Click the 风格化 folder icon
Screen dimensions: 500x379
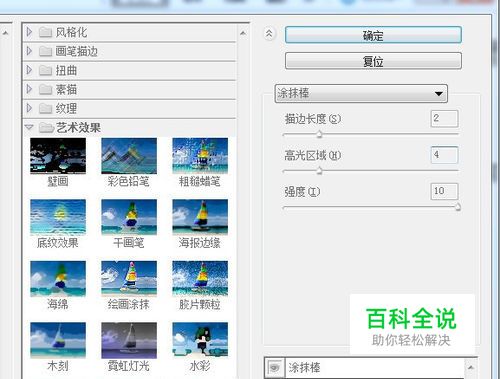tap(45, 32)
